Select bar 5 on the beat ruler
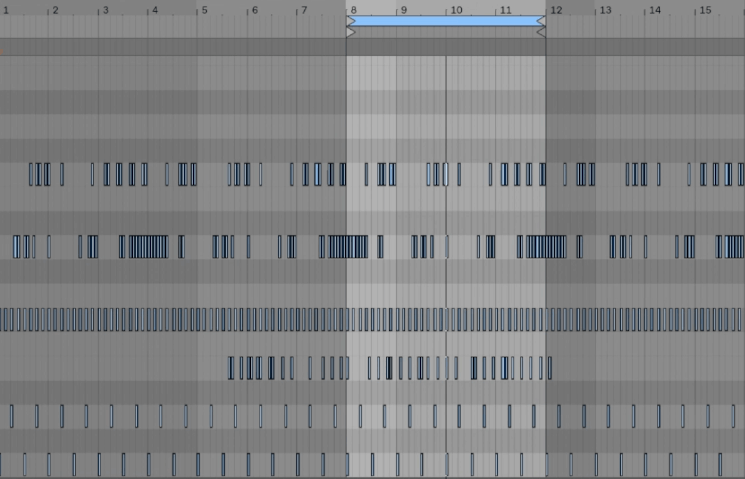 [204, 10]
